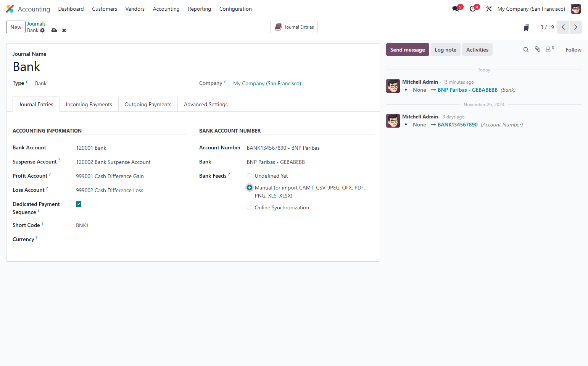588x366 pixels.
Task: Go to the previous record arrow
Action: point(563,27)
